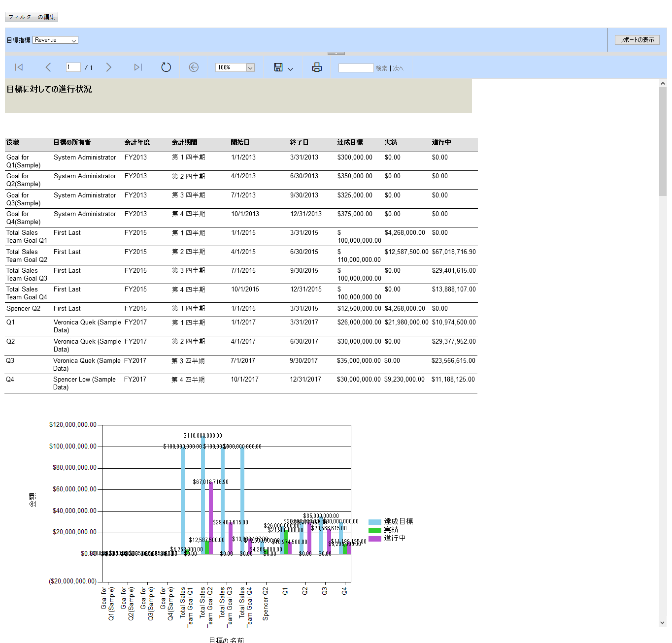This screenshot has width=672, height=643.
Task: Click the blue 達成目標 legend swatch
Action: 374,522
